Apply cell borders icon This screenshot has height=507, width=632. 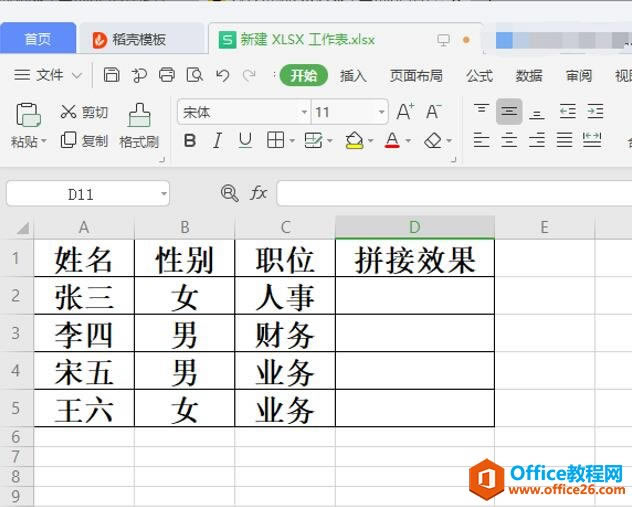276,140
